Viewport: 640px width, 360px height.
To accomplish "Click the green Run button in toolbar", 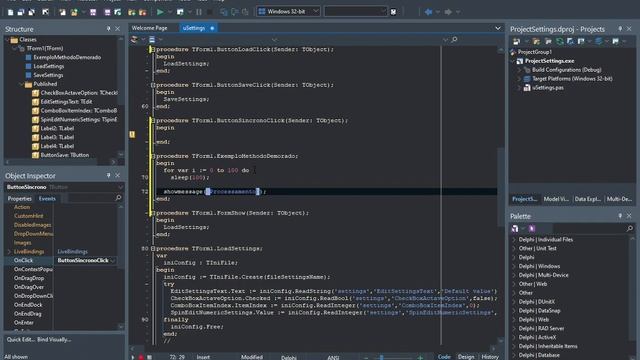I will click(160, 12).
